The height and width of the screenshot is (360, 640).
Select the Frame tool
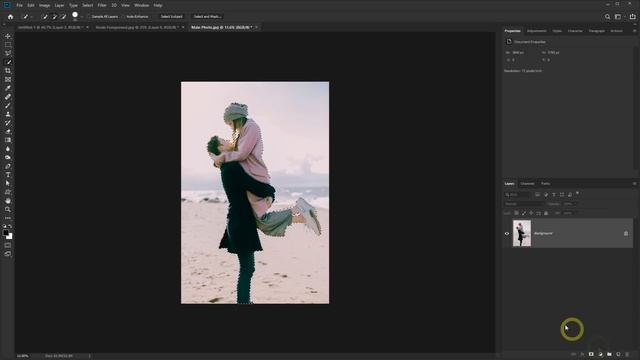coord(8,80)
